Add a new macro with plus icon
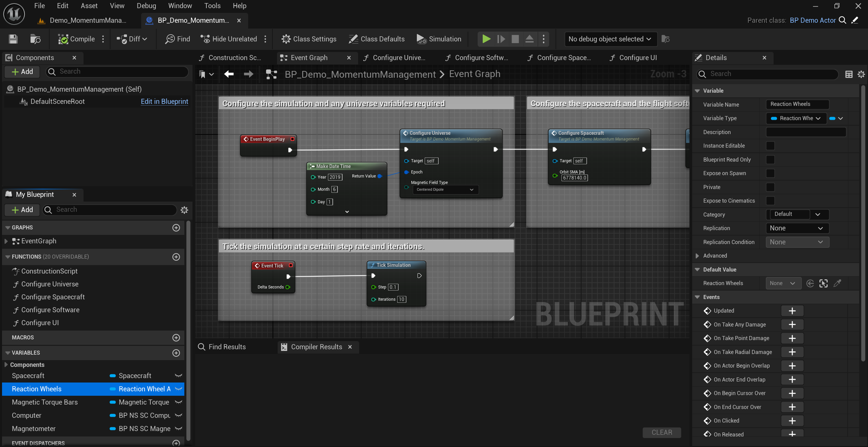Image resolution: width=868 pixels, height=447 pixels. pos(176,338)
